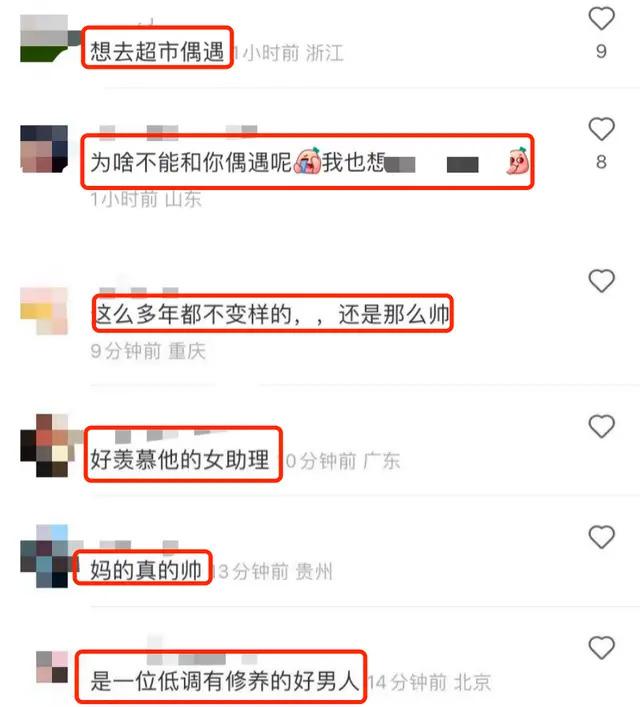
Task: Click the crying emoji in second comment
Action: click(307, 161)
